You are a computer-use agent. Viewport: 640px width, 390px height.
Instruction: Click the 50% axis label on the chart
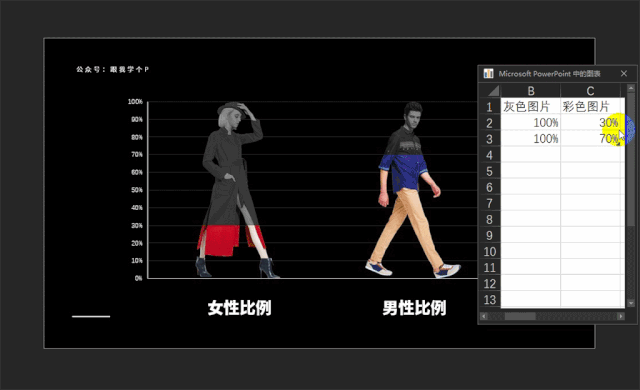[x=137, y=190]
